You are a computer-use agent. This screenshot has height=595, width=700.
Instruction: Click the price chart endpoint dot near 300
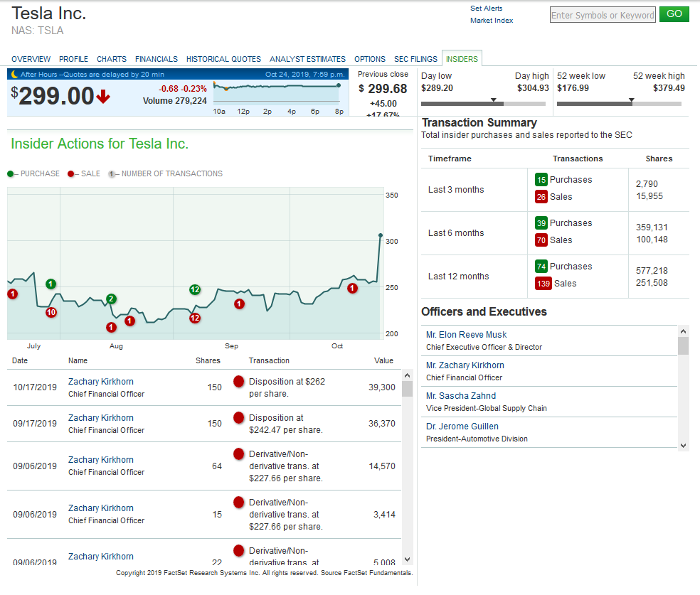point(381,235)
